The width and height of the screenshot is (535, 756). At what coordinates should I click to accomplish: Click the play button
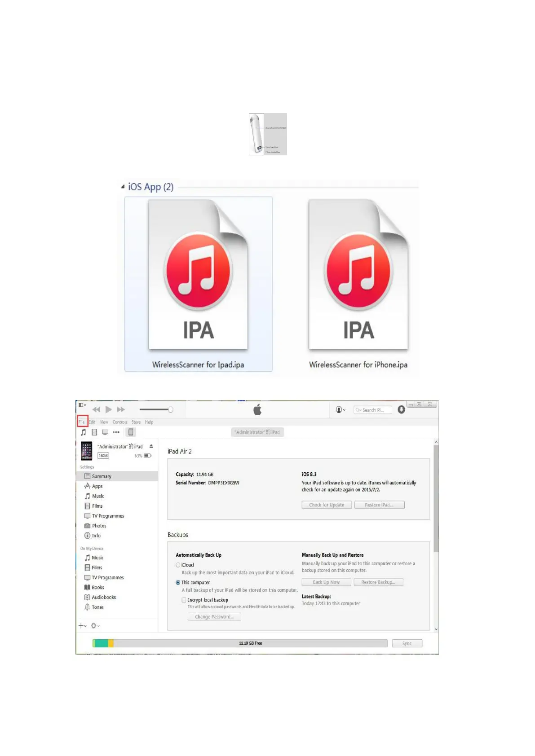(x=108, y=409)
